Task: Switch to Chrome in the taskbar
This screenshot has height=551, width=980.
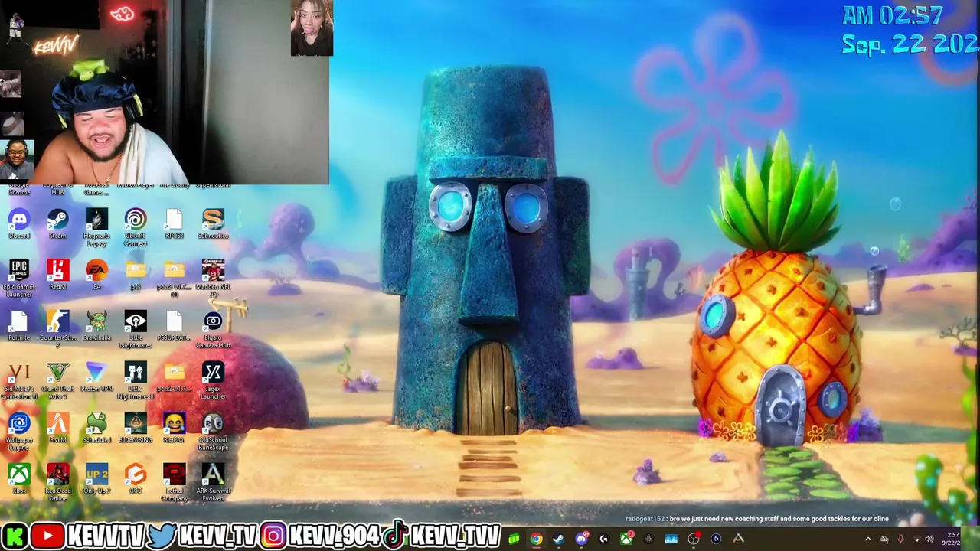Action: point(536,539)
